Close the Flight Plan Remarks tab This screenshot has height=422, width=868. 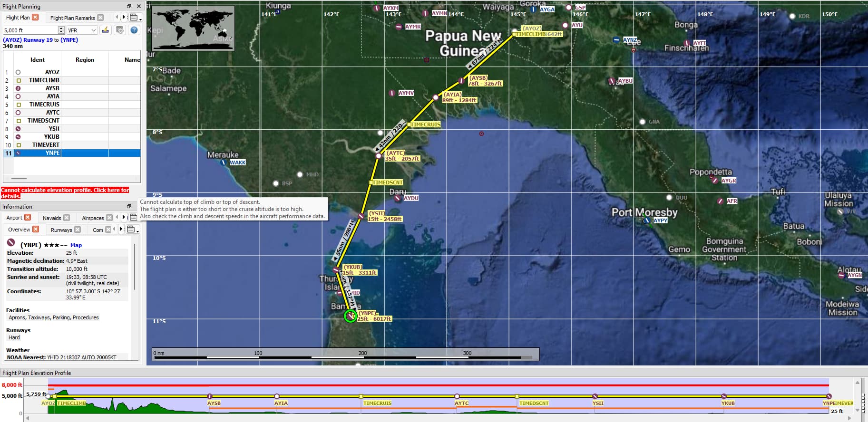(x=100, y=18)
